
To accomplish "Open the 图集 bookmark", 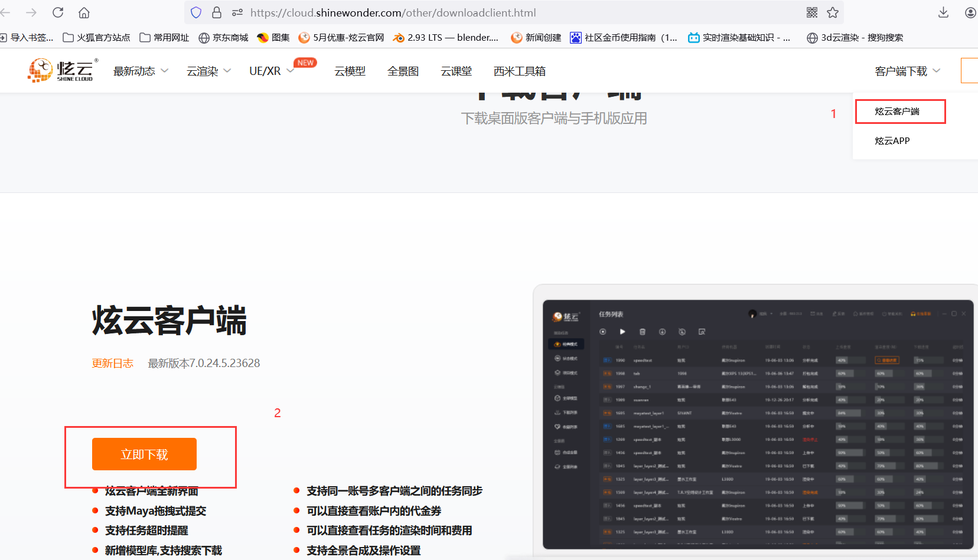I will (273, 37).
